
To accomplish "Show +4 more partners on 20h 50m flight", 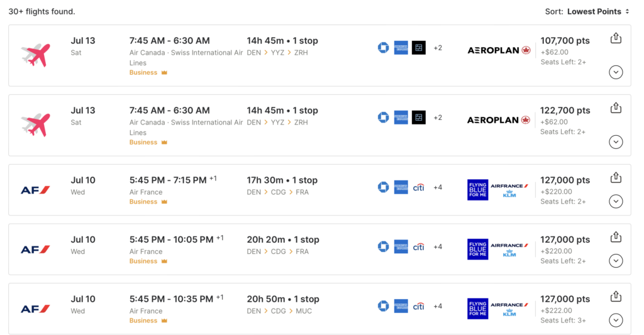I will [438, 306].
